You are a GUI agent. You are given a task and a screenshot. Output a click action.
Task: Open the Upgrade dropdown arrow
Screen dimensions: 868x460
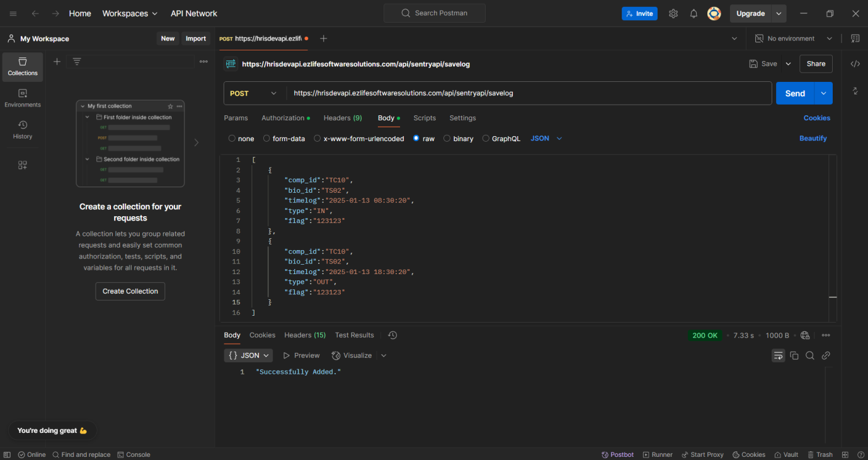click(x=779, y=13)
